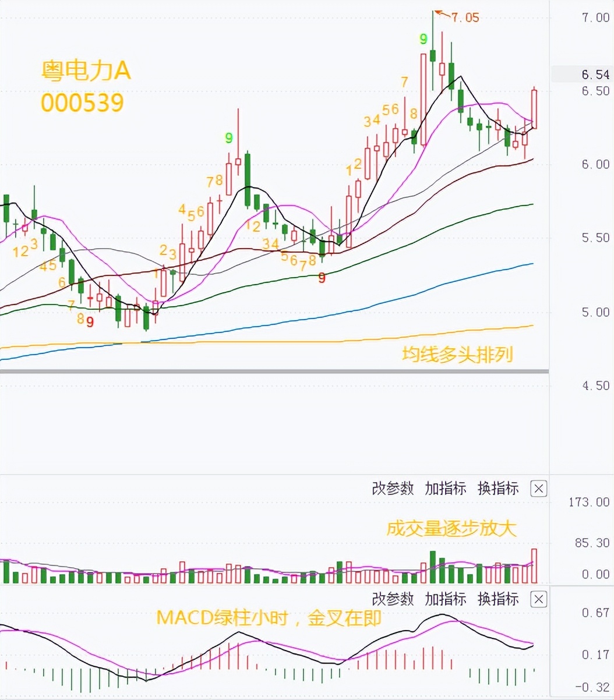Open 换指标 in the volume panel
The width and height of the screenshot is (614, 700).
498,489
